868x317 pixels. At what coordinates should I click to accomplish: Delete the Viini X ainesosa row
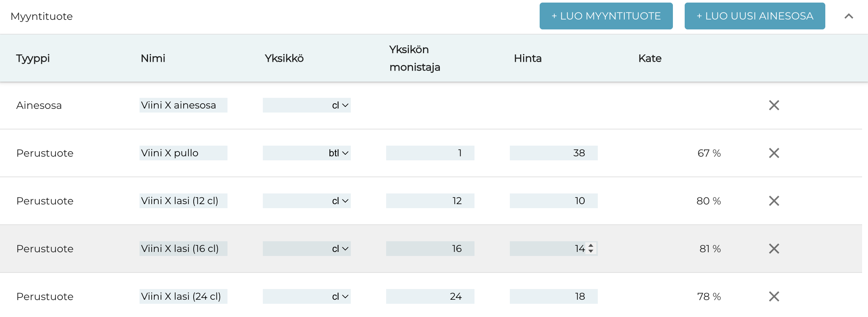(774, 106)
